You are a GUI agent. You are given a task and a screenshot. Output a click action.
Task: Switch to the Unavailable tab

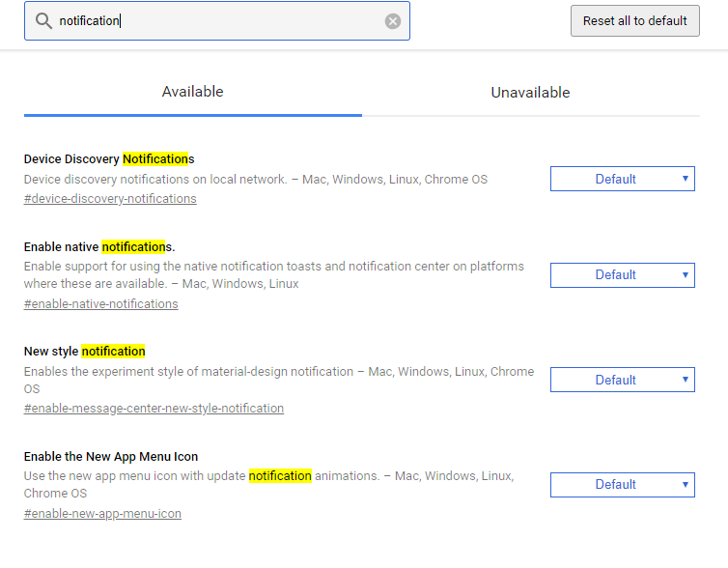tap(530, 93)
